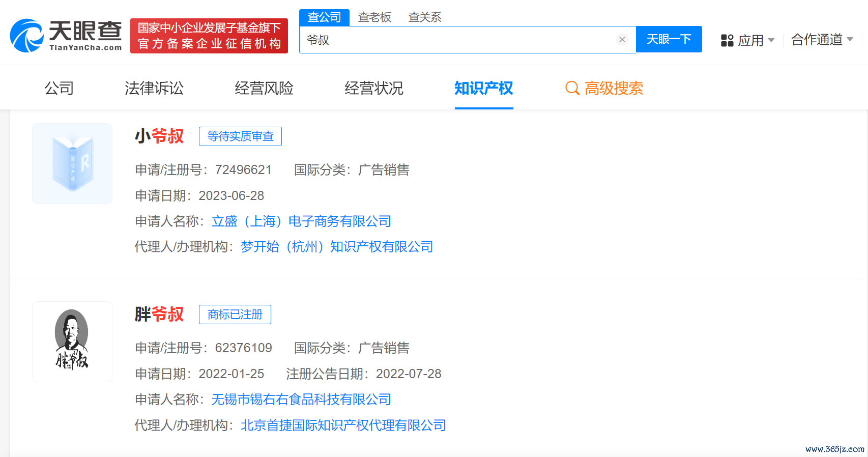Open applicant 立盛（上海）电子商务有限公司 link
The height and width of the screenshot is (457, 868).
point(301,221)
